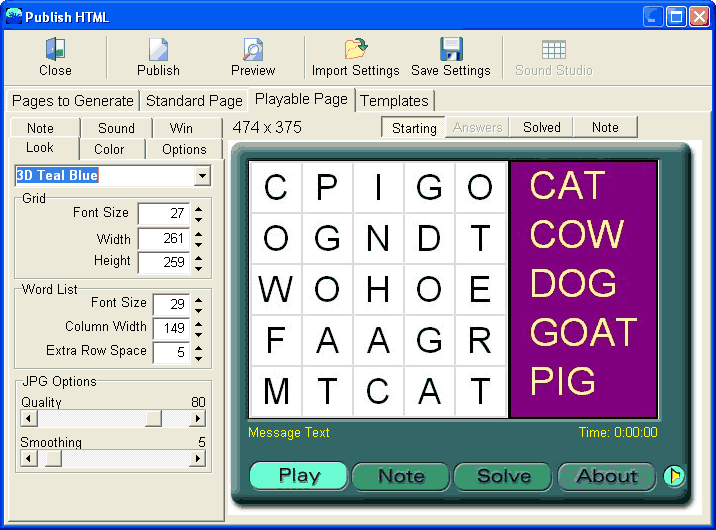Screen dimensions: 716x530
Task: Open Preview with the magnifier icon
Action: pos(253,49)
